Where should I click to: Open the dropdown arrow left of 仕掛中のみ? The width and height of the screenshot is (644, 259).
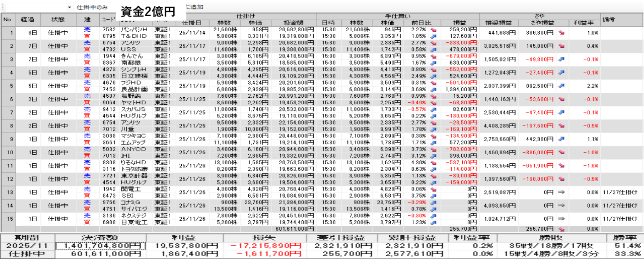69,8
